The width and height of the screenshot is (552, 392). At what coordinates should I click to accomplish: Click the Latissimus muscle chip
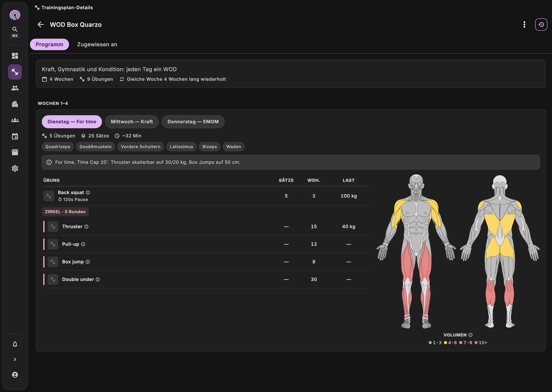[x=181, y=147]
